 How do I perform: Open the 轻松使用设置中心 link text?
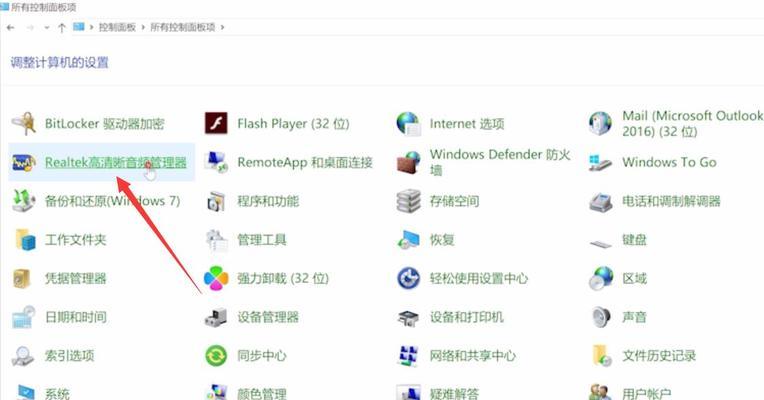click(478, 278)
